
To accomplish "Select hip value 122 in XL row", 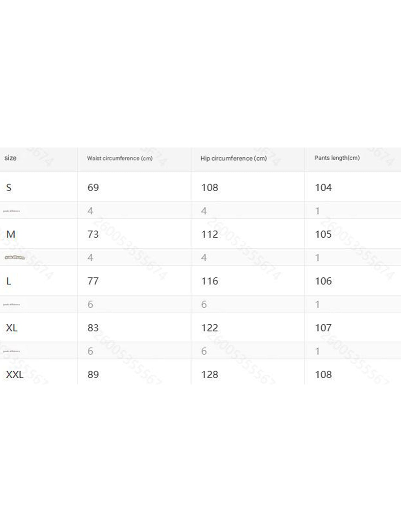I will [209, 328].
